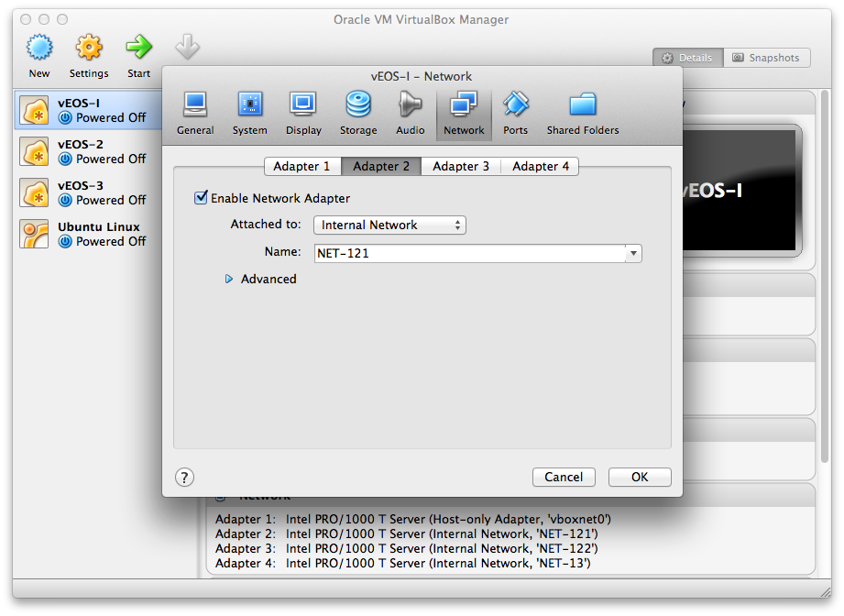The width and height of the screenshot is (844, 616).
Task: Select the vEOS-2 virtual machine
Action: [89, 151]
